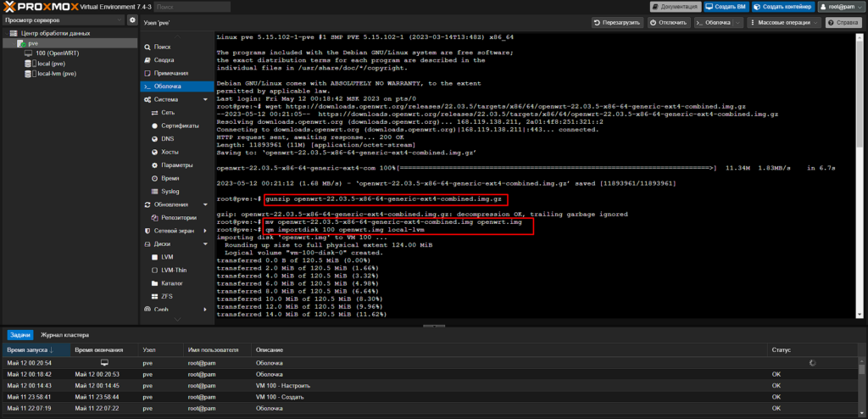This screenshot has width=868, height=419.
Task: Sort by Время запуска column
Action: pos(36,350)
